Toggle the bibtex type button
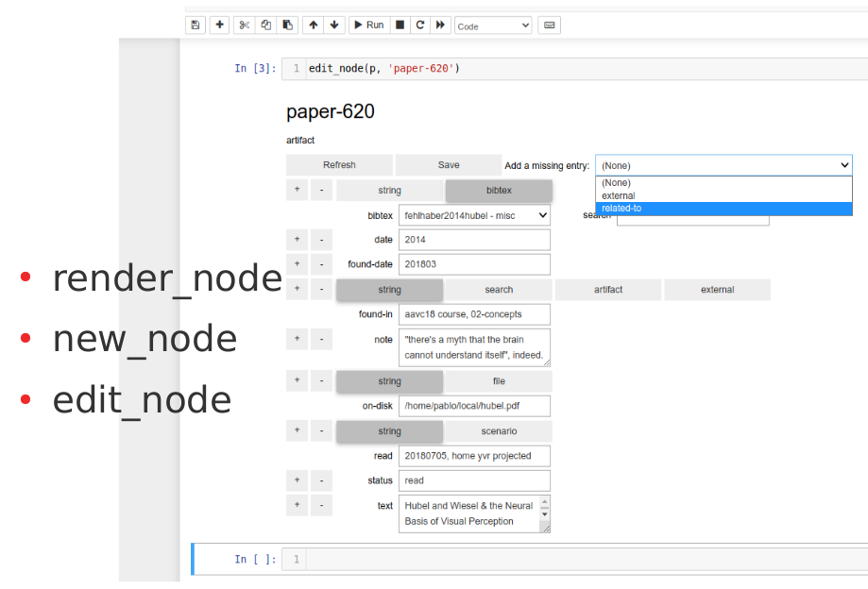868x589 pixels. click(x=499, y=191)
